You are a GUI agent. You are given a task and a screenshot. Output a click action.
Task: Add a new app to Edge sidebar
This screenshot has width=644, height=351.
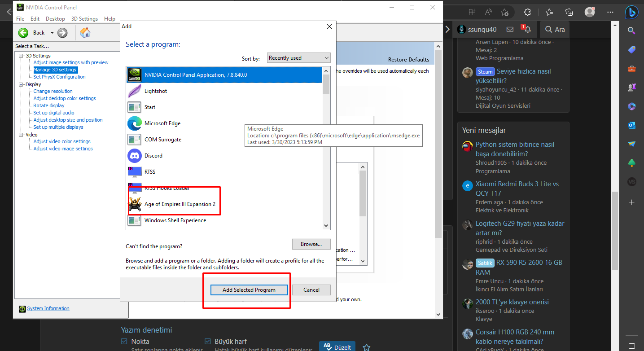[x=631, y=202]
